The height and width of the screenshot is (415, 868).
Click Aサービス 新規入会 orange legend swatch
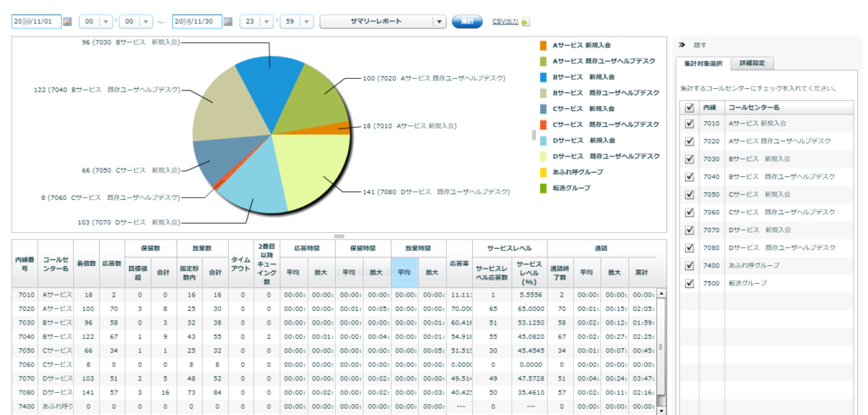(543, 46)
